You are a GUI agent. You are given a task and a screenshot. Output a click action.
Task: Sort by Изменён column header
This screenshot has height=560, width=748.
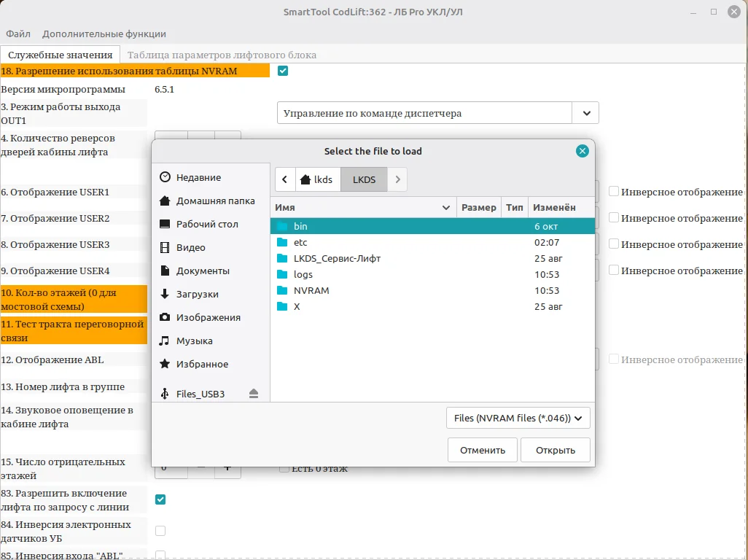pyautogui.click(x=561, y=208)
